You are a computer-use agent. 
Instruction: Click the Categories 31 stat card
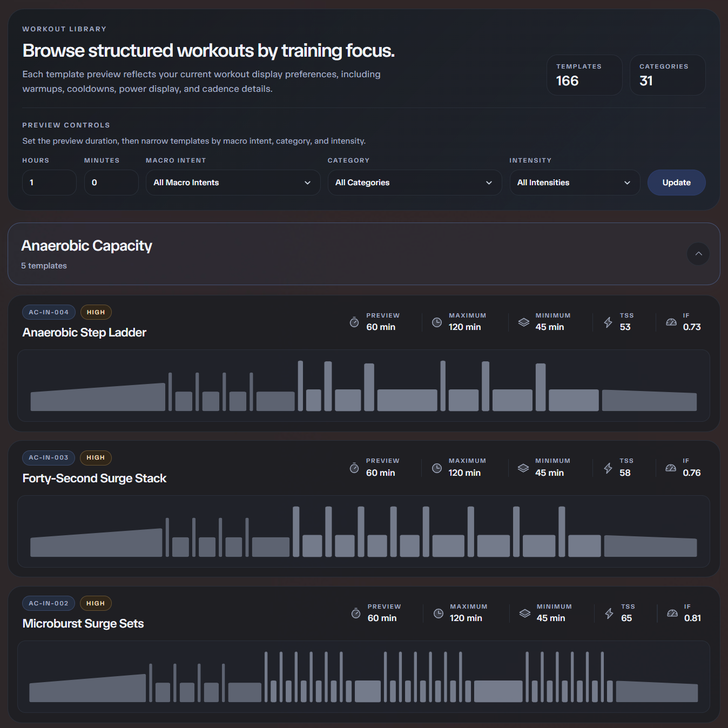tap(668, 75)
